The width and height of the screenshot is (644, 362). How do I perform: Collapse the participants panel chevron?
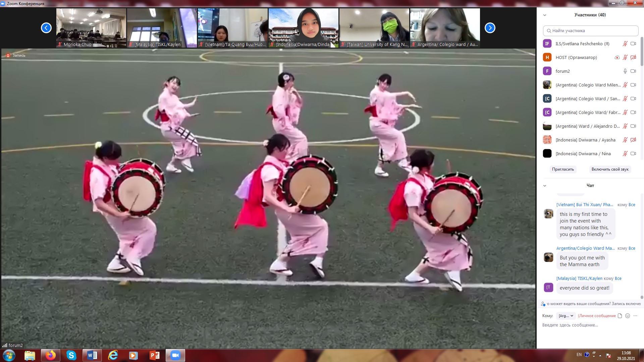click(x=545, y=15)
